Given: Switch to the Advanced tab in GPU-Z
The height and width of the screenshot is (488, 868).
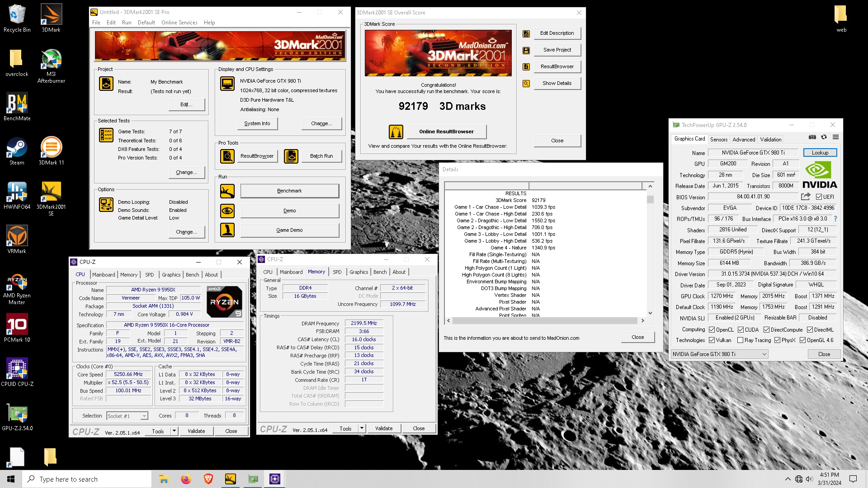Looking at the screenshot, I should 744,140.
